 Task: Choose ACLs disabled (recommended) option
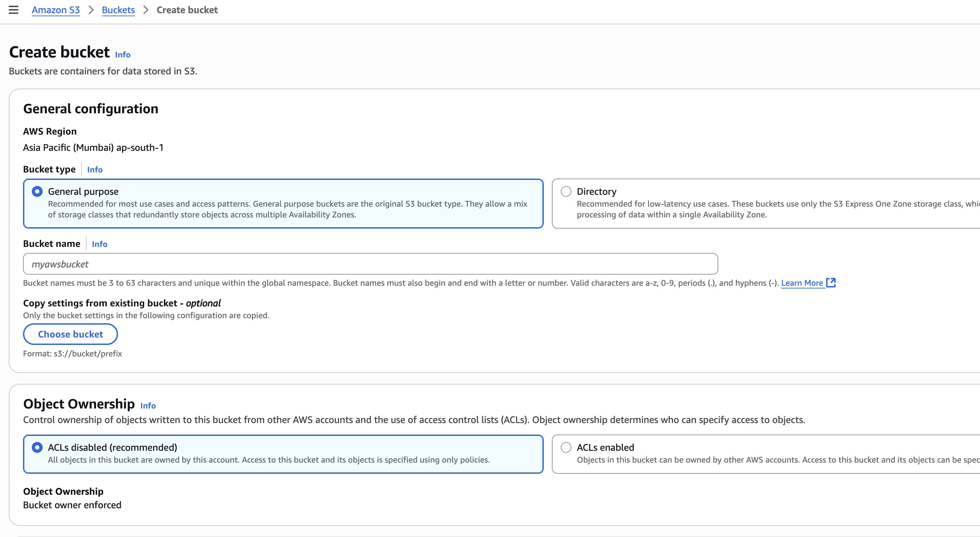[37, 447]
